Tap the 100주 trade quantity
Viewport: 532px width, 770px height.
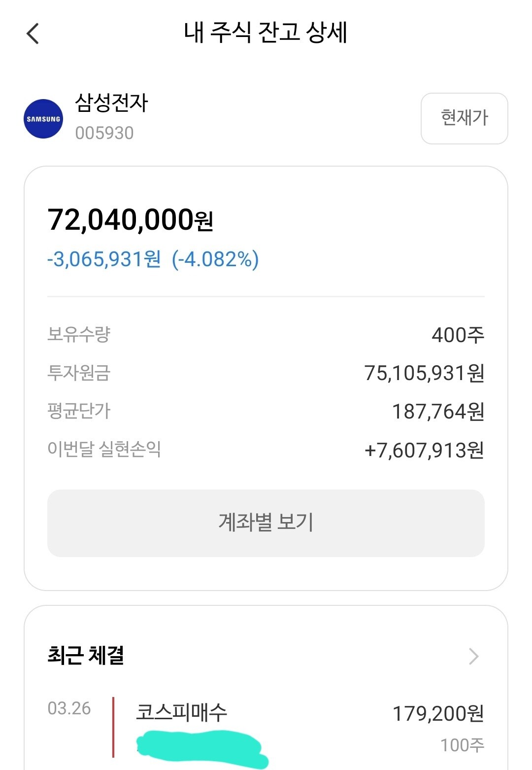(x=462, y=745)
